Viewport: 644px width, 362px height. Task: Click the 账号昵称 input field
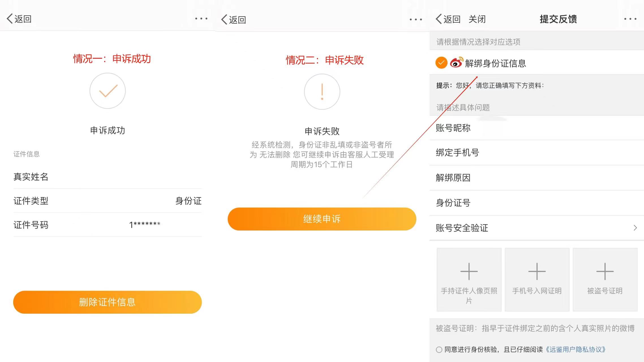[x=536, y=128]
